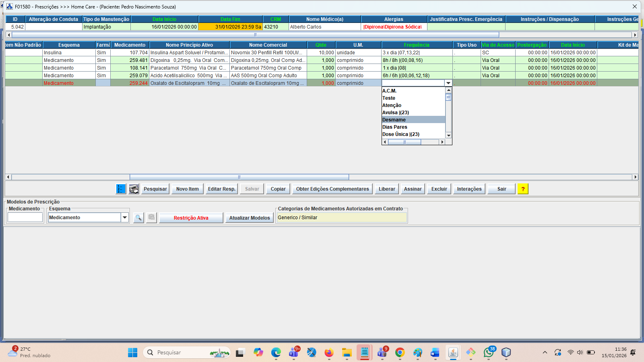
Task: Click the clipboard paste icon
Action: tap(151, 218)
